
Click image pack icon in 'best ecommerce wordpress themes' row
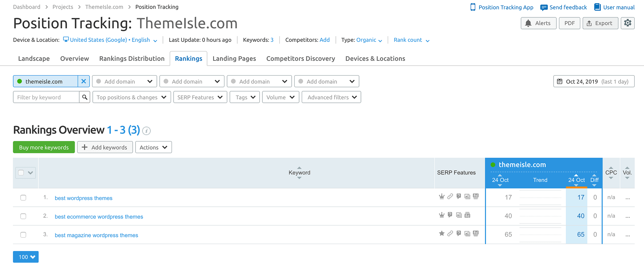(459, 215)
